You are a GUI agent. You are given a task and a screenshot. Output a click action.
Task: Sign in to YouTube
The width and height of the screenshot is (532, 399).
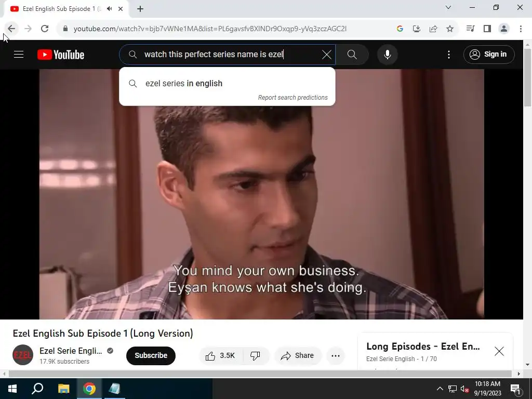point(488,54)
